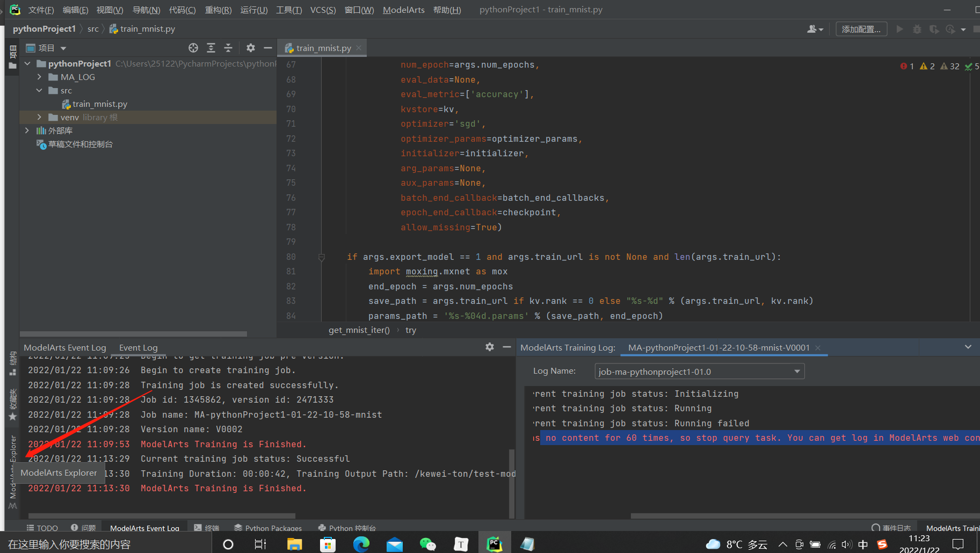Open Project panel settings gear
This screenshot has height=553, width=980.
coord(251,48)
